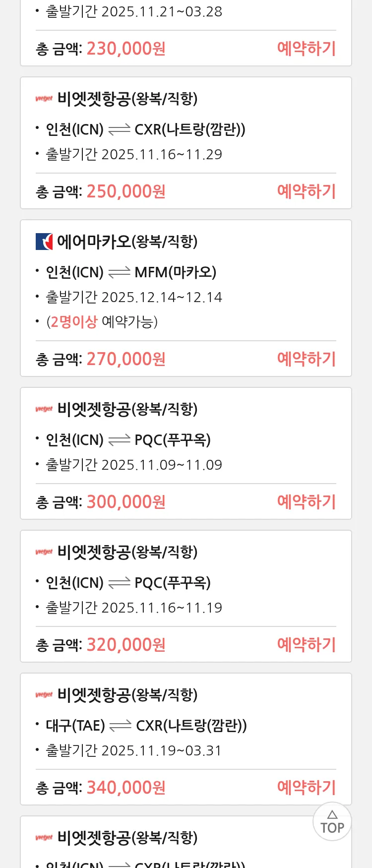This screenshot has width=372, height=868.
Task: Tap 예약하기 on the 300,000원 Phu Quoc flight
Action: 306,502
